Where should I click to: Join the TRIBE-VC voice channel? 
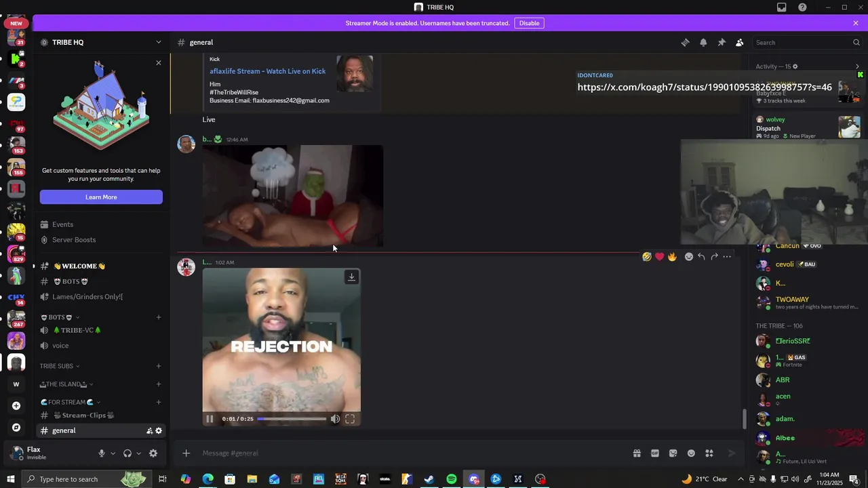pyautogui.click(x=101, y=330)
